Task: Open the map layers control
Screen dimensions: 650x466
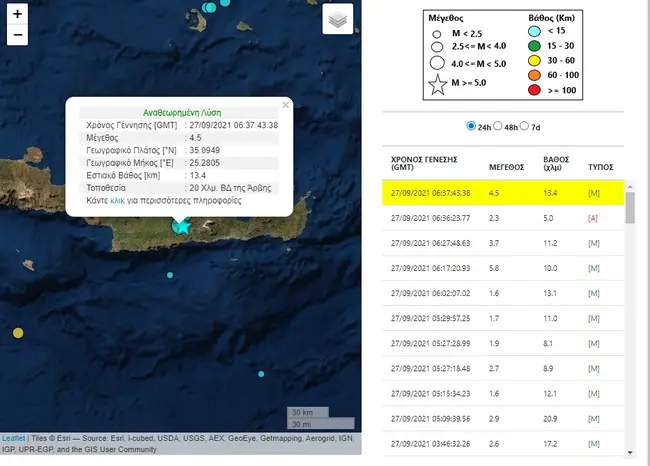Action: coord(338,19)
